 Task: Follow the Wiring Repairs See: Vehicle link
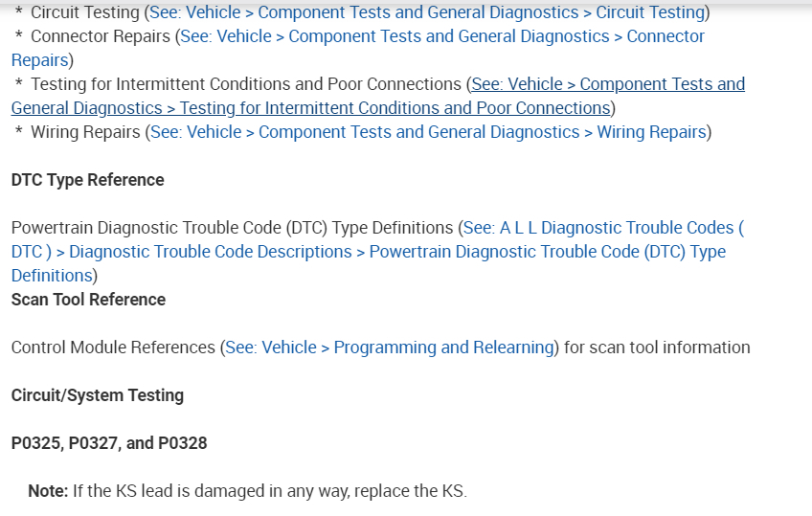click(x=427, y=132)
